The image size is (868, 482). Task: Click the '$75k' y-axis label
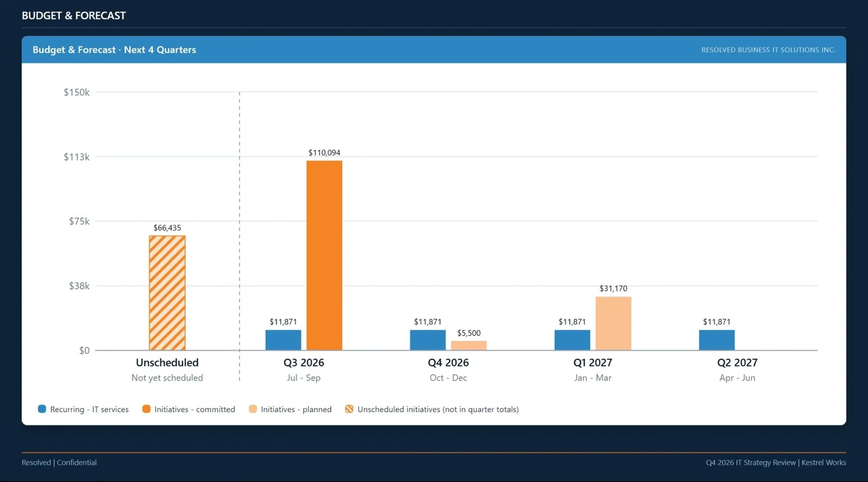79,221
